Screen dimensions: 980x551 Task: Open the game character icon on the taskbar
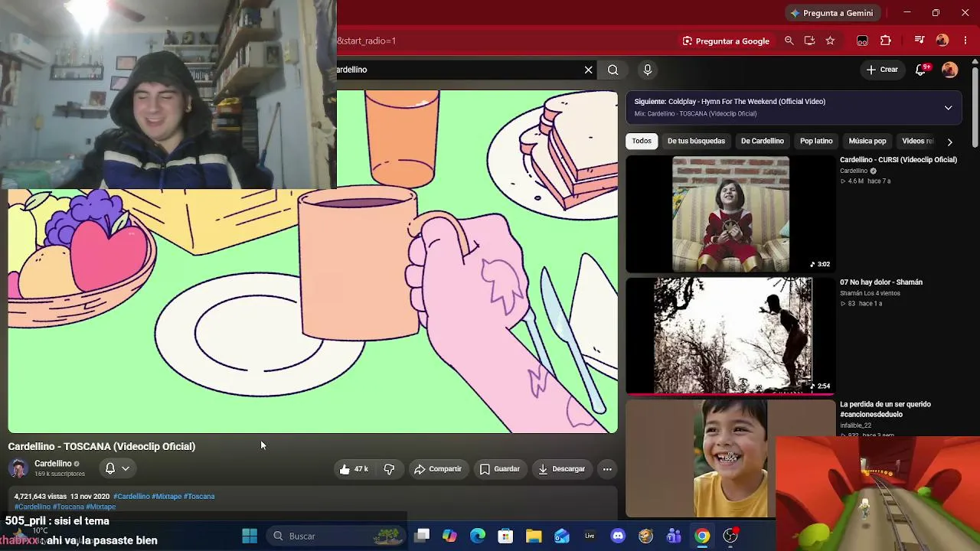coord(645,536)
